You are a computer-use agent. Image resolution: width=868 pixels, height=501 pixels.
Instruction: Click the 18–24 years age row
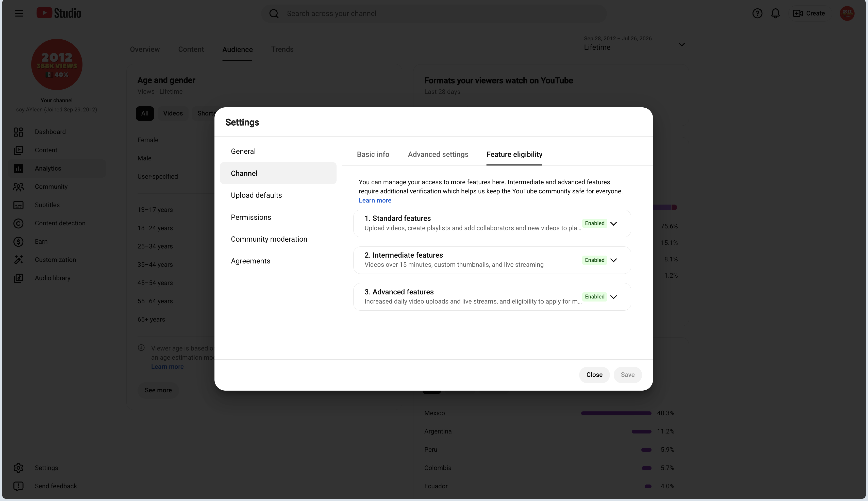[x=155, y=228]
